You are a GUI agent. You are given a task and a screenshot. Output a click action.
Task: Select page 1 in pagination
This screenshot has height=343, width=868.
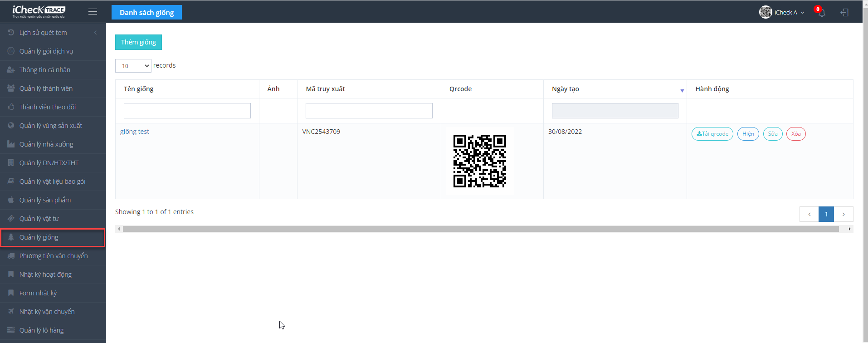[826, 214]
